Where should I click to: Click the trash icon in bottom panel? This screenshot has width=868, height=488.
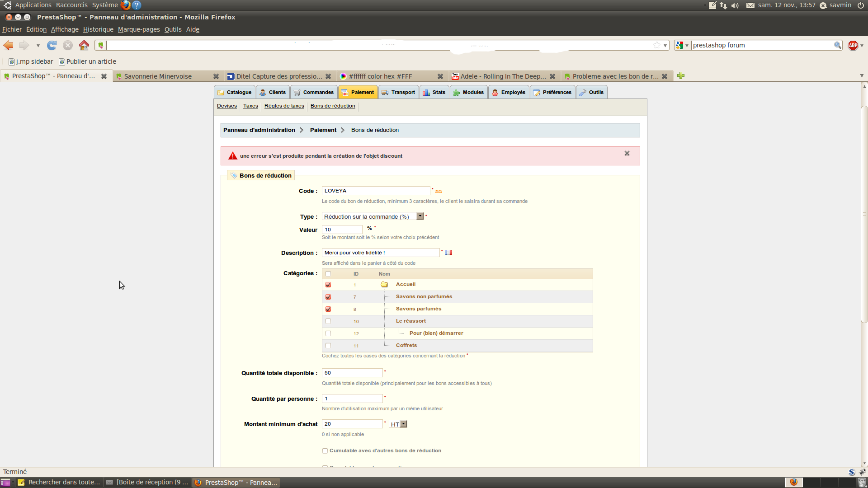[x=862, y=483]
